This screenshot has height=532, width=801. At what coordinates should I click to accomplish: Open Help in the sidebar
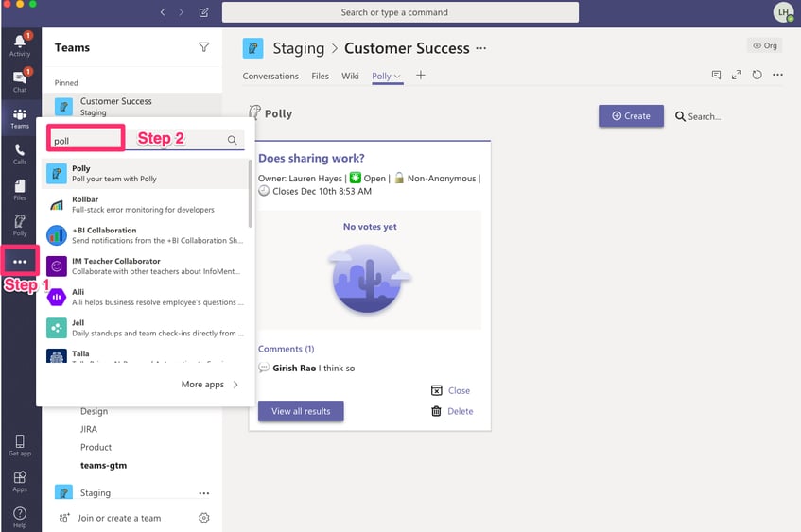click(x=20, y=517)
